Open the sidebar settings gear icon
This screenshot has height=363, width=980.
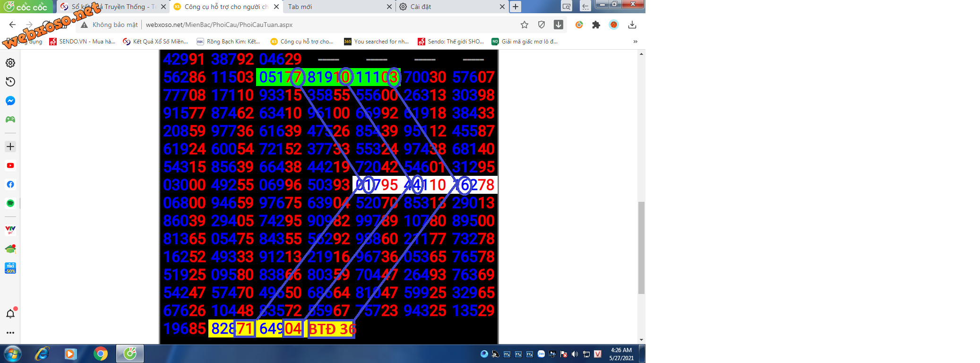(x=10, y=63)
